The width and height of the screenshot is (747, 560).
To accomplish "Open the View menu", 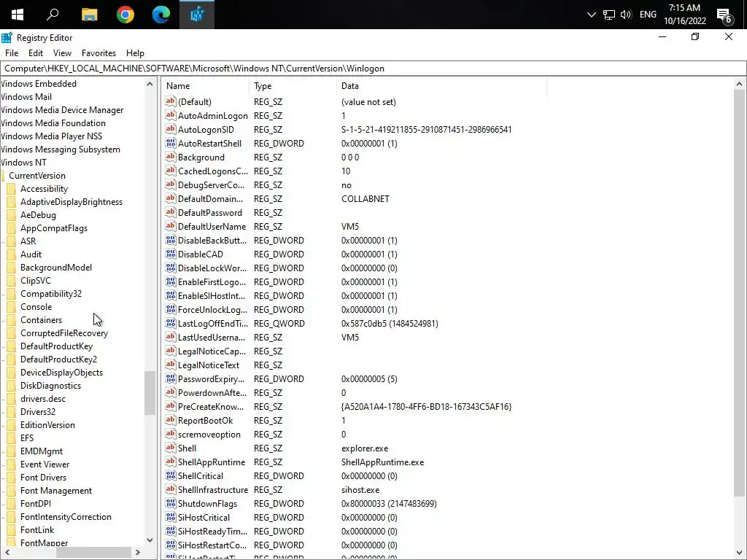I will coord(63,52).
